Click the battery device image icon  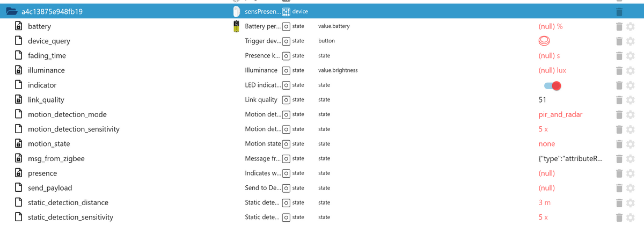pyautogui.click(x=237, y=26)
